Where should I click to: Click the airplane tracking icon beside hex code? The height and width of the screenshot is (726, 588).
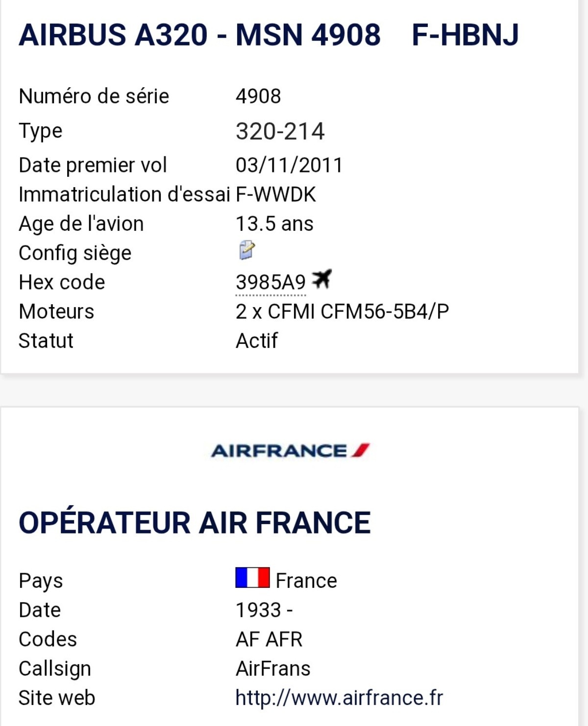coord(321,279)
